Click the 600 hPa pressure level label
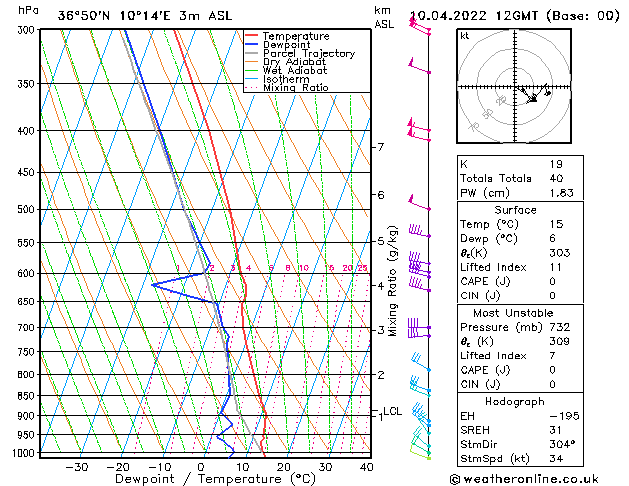This screenshot has width=629, height=486. 28,273
